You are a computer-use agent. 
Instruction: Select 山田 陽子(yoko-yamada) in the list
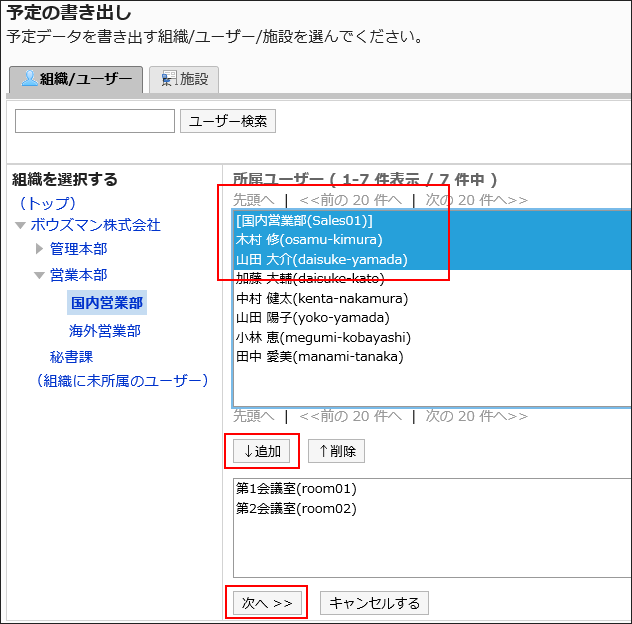[432, 318]
